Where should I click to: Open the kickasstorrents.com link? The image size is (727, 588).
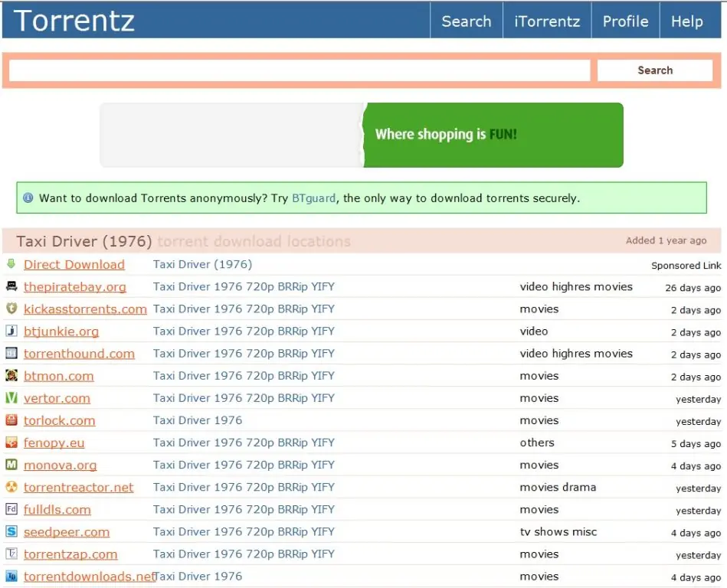coord(85,309)
